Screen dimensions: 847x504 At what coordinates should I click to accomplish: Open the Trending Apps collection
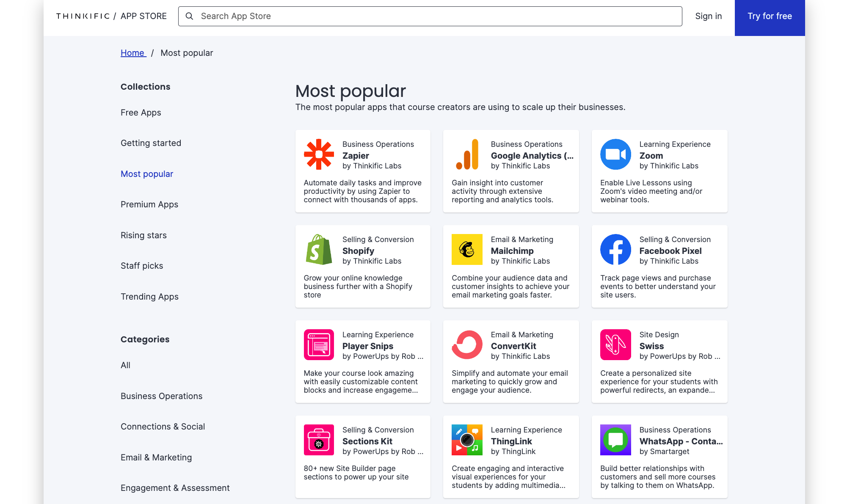(149, 297)
